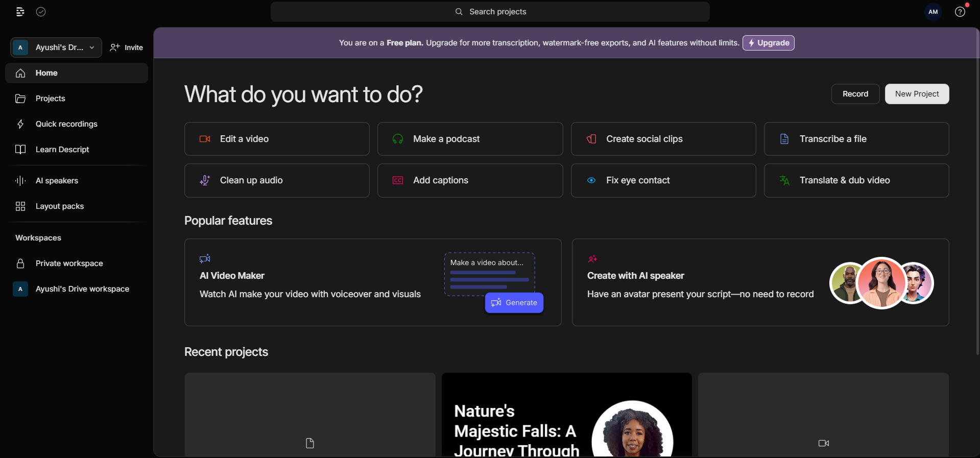
Task: Choose Add captions
Action: click(x=470, y=180)
